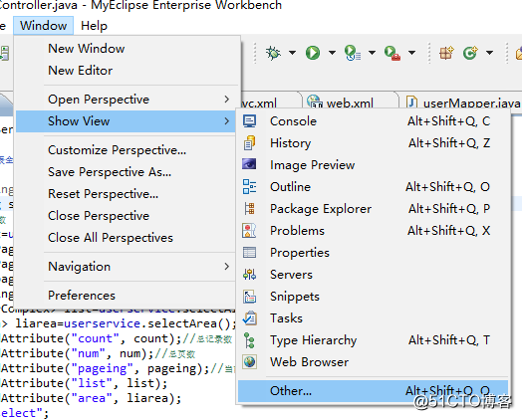This screenshot has width=522, height=420.
Task: Show the Web Browser view
Action: pyautogui.click(x=373, y=362)
